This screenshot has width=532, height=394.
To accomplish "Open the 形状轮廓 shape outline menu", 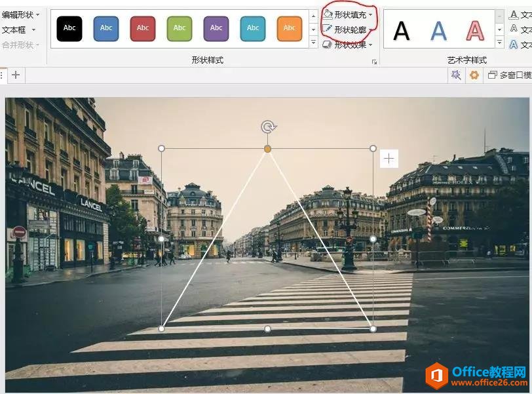I will (x=347, y=30).
